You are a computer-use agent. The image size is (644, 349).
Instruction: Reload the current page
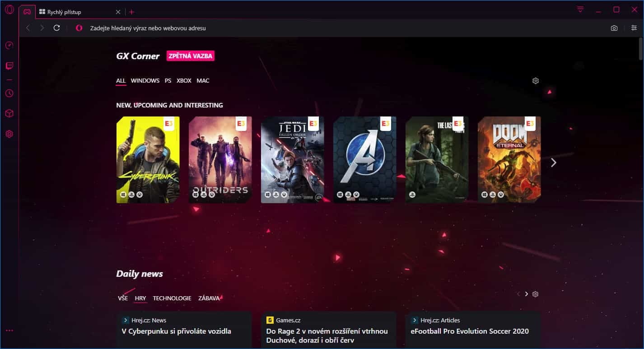tap(56, 28)
